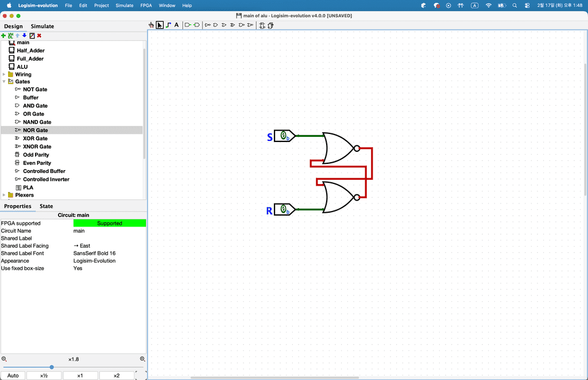Switch to the Simulate tab
The width and height of the screenshot is (588, 380).
click(42, 26)
